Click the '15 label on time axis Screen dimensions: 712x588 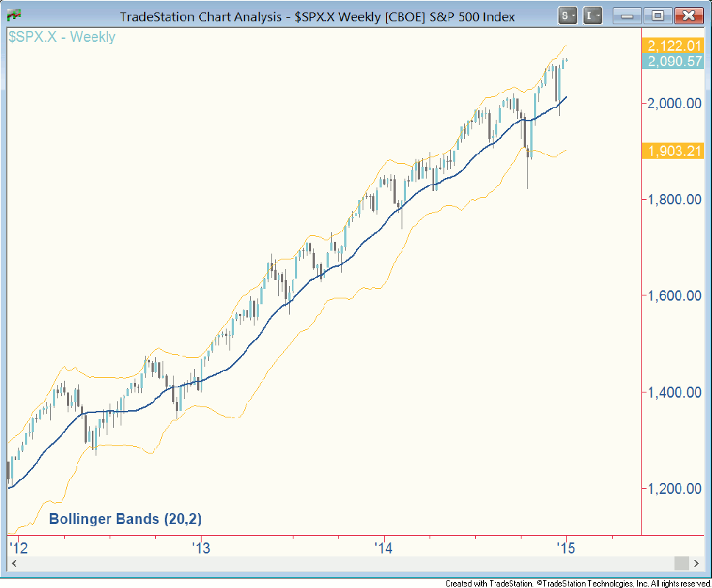(x=565, y=548)
